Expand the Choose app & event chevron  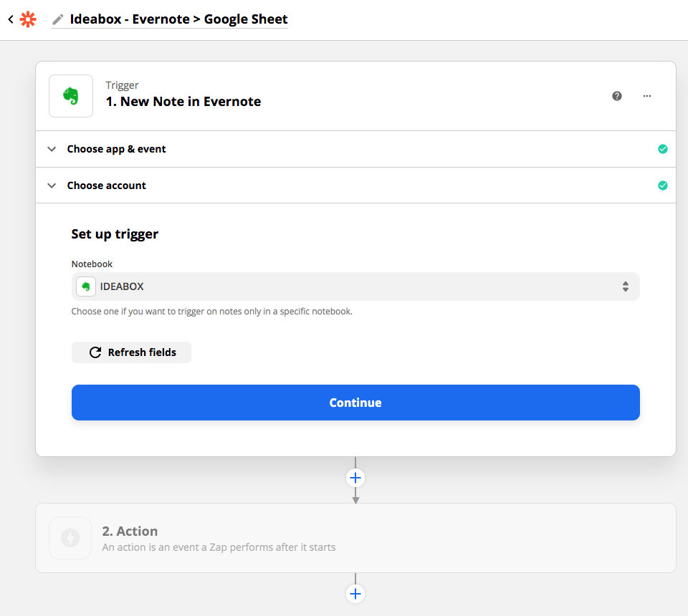pyautogui.click(x=52, y=149)
